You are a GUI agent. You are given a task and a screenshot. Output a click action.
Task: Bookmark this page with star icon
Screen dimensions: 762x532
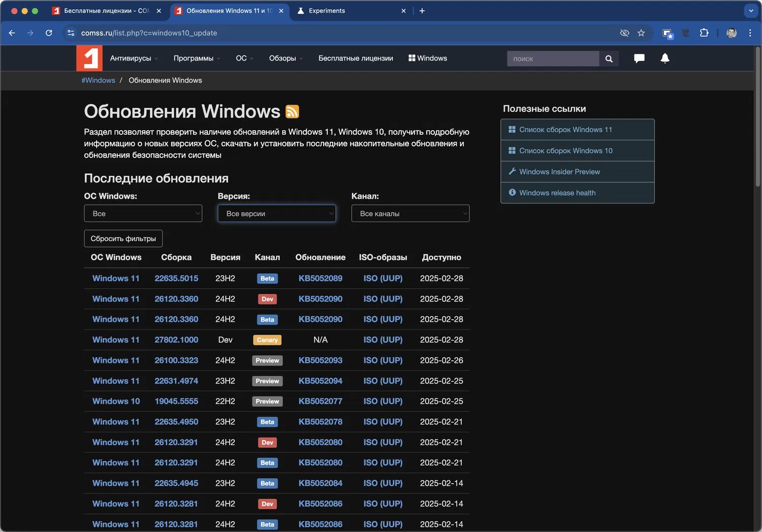[x=641, y=33]
